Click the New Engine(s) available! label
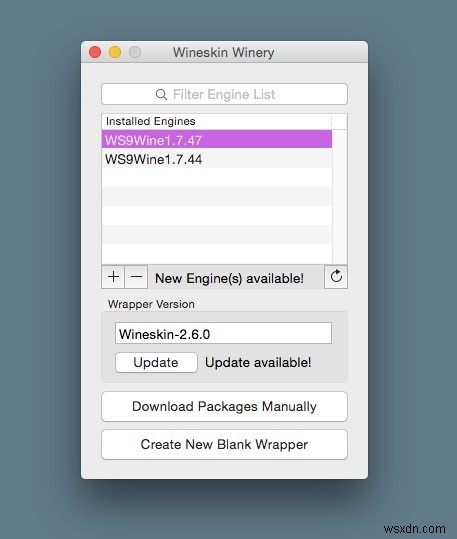This screenshot has width=457, height=539. tap(229, 278)
